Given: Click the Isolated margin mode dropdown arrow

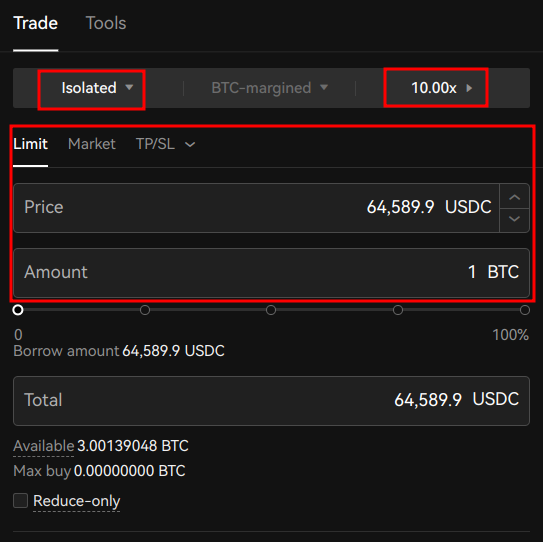Looking at the screenshot, I should (129, 87).
